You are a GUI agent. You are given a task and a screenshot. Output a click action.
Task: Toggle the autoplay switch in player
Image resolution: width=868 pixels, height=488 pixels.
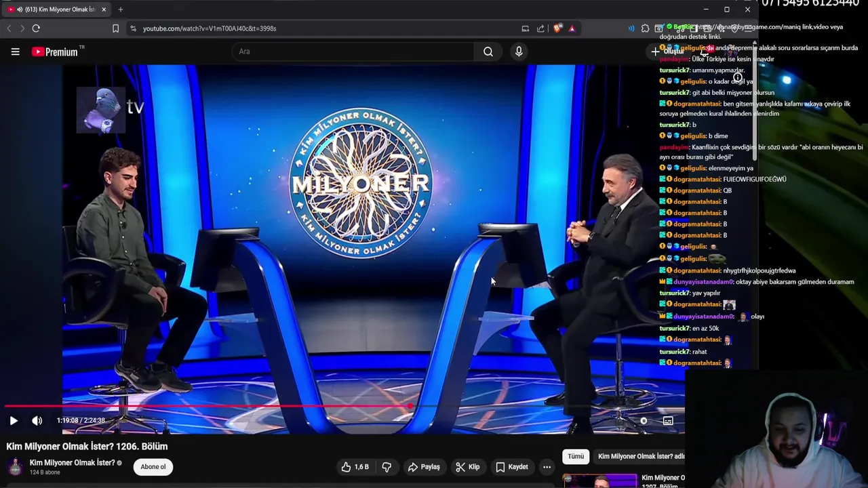tap(644, 421)
